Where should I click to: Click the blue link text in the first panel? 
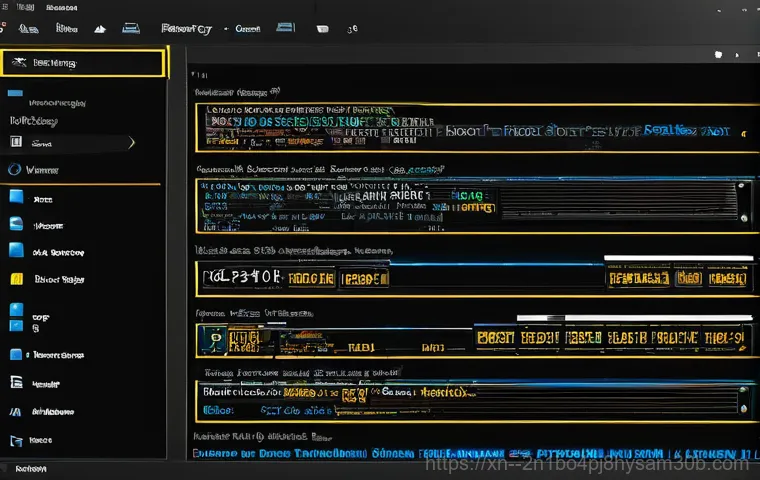tap(670, 130)
